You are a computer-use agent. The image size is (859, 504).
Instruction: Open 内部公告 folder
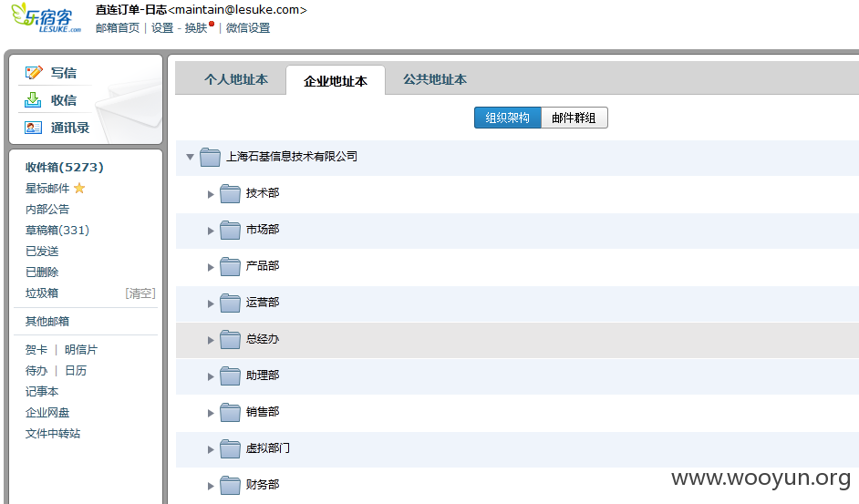[47, 210]
